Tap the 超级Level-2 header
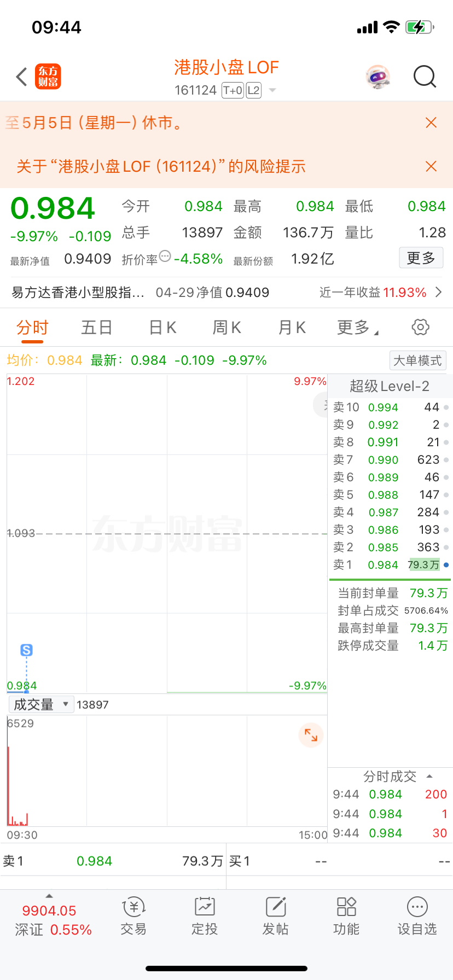 [390, 386]
